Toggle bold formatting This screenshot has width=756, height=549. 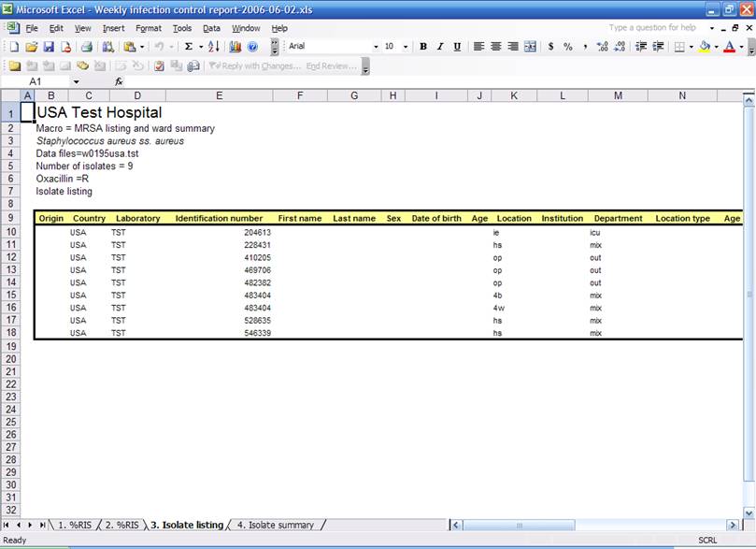tap(422, 47)
